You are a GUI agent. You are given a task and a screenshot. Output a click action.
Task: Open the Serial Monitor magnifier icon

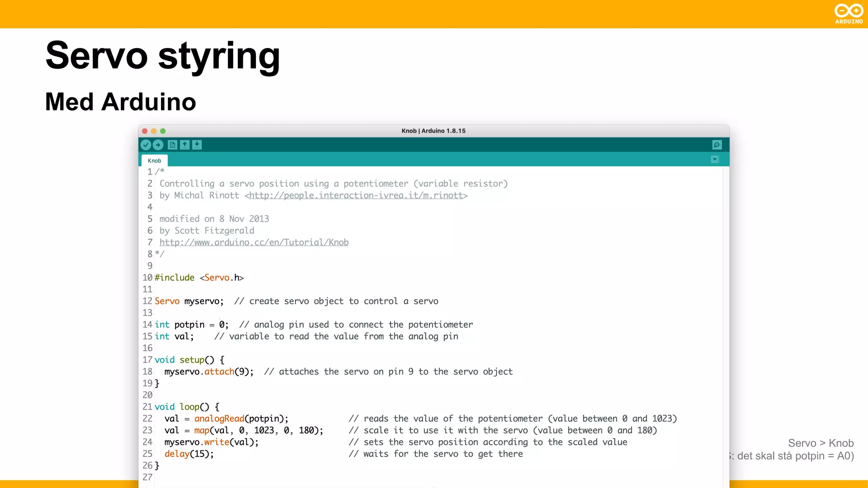pyautogui.click(x=717, y=145)
